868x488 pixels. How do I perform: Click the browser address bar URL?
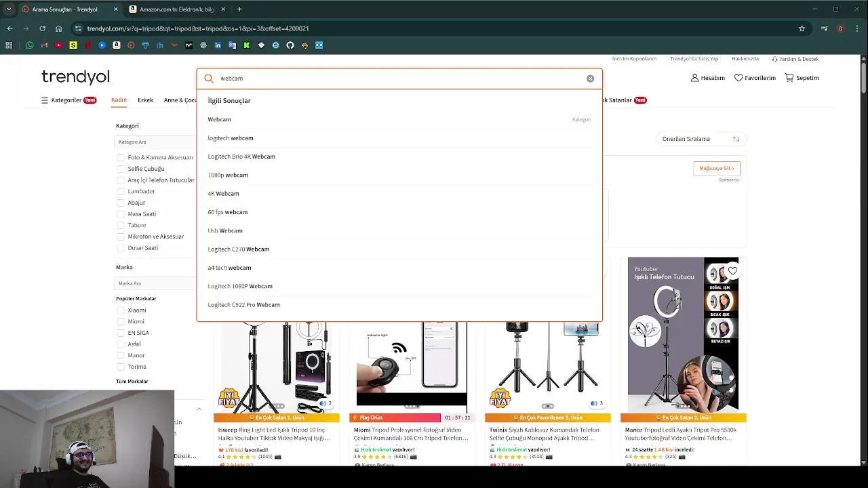point(198,28)
